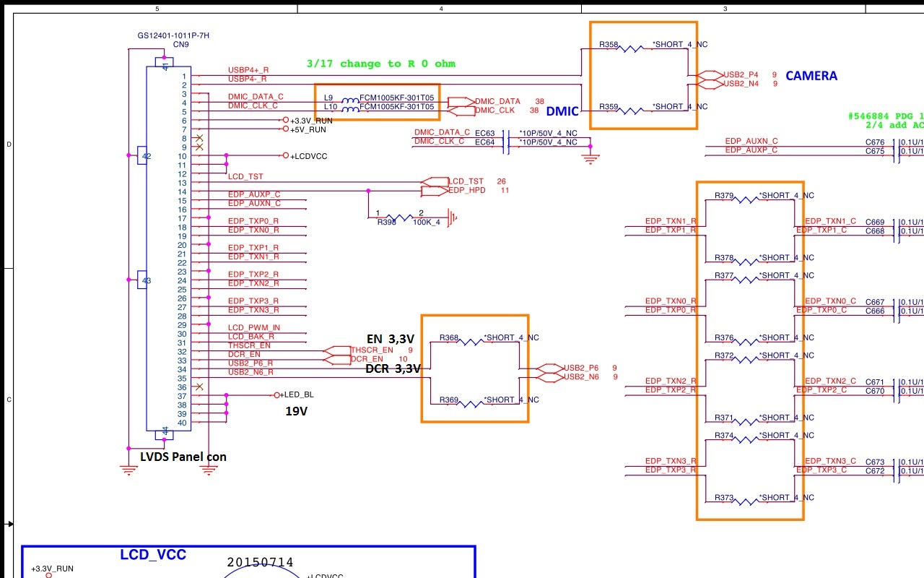Viewport: 924px width, 578px height.
Task: Click capacitor designator C675
Action: coord(875,152)
